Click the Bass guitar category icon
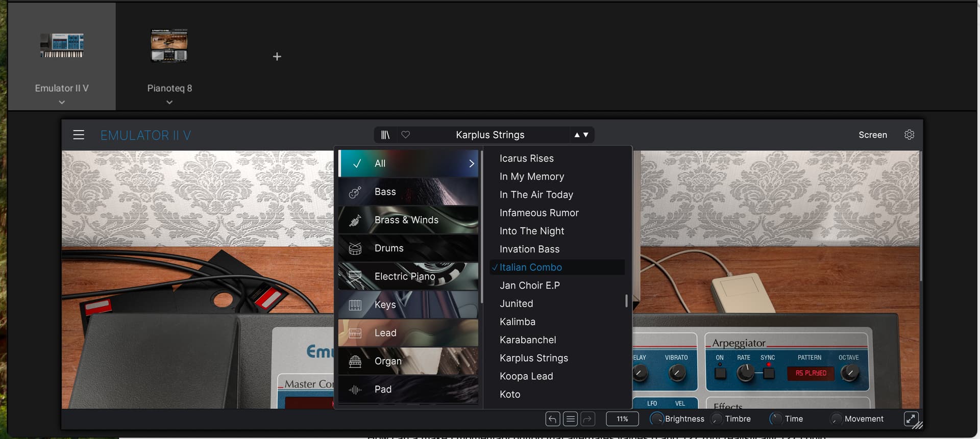980x439 pixels. (x=355, y=192)
